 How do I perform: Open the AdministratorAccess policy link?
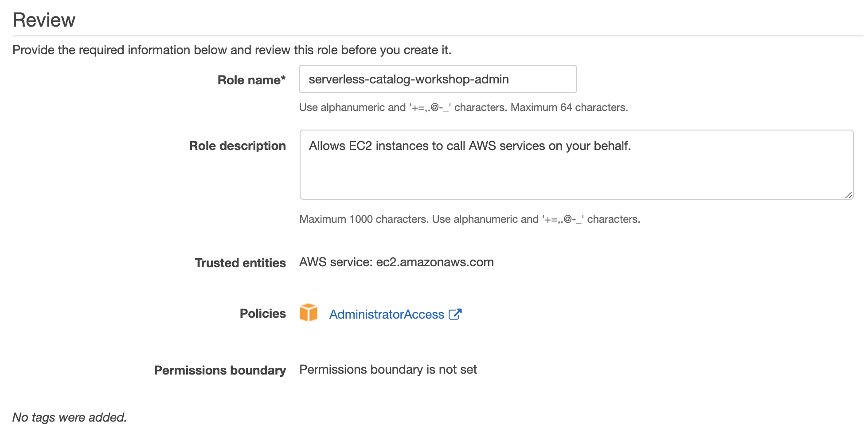click(387, 314)
